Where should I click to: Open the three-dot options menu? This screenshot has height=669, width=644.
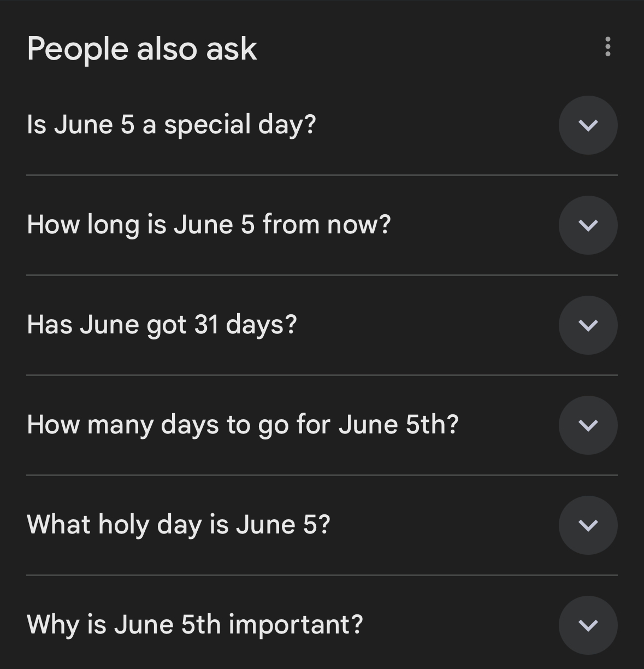pyautogui.click(x=607, y=47)
